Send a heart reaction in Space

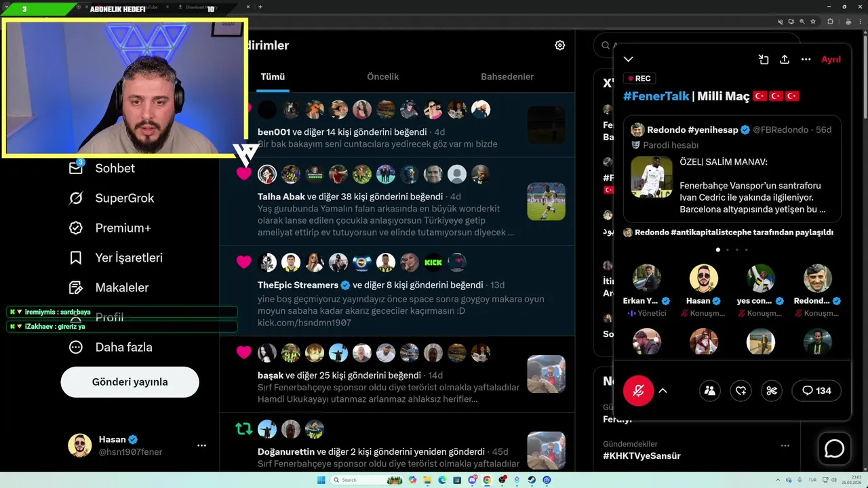click(741, 390)
